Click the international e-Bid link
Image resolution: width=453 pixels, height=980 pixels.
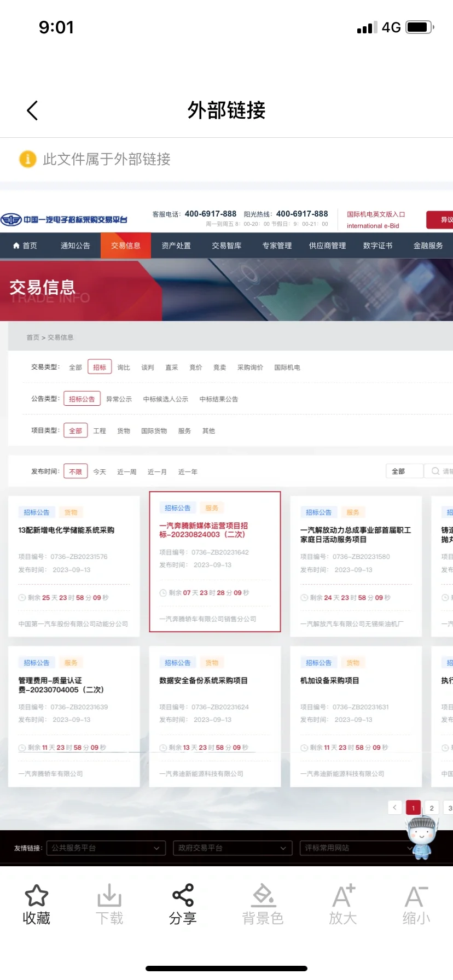tap(373, 226)
